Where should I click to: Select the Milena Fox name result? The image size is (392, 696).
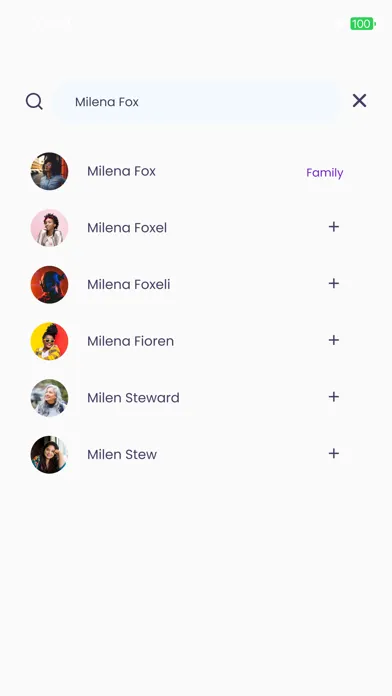click(121, 171)
